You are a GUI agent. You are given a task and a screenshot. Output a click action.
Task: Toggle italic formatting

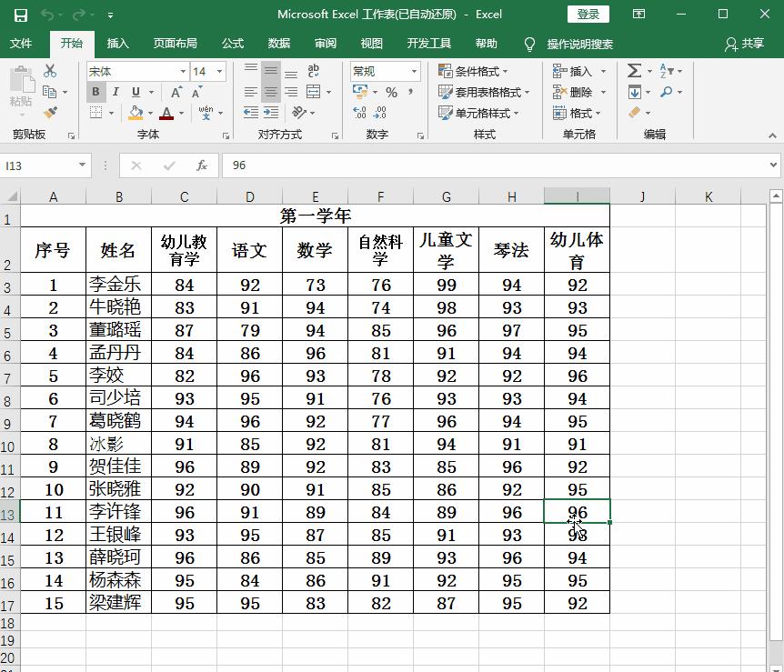point(116,91)
